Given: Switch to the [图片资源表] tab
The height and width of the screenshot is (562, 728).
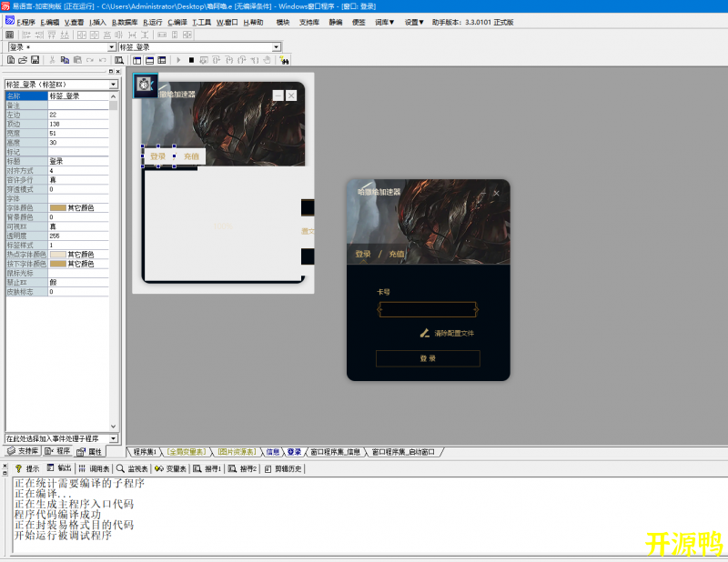Looking at the screenshot, I should tap(237, 452).
